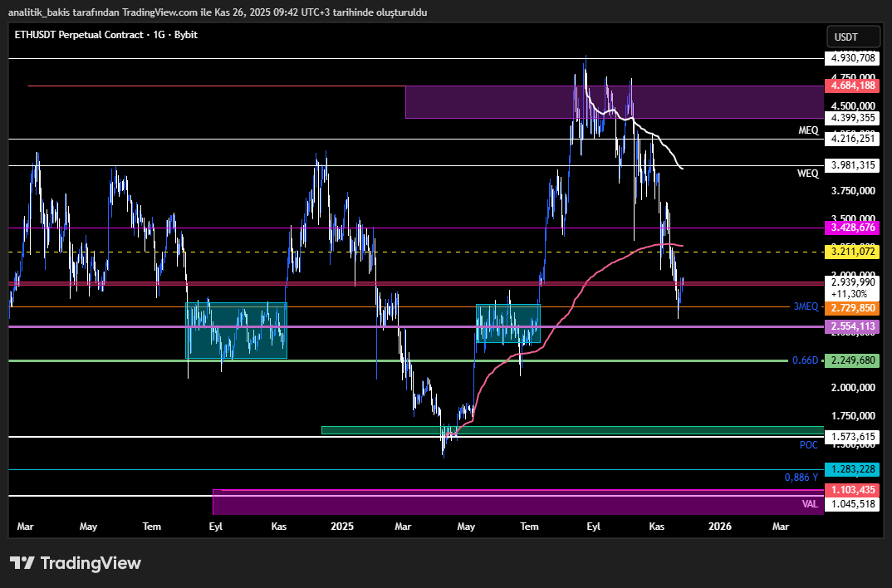This screenshot has width=892, height=588.
Task: Click the 4.500,000 price scale value
Action: tap(853, 106)
